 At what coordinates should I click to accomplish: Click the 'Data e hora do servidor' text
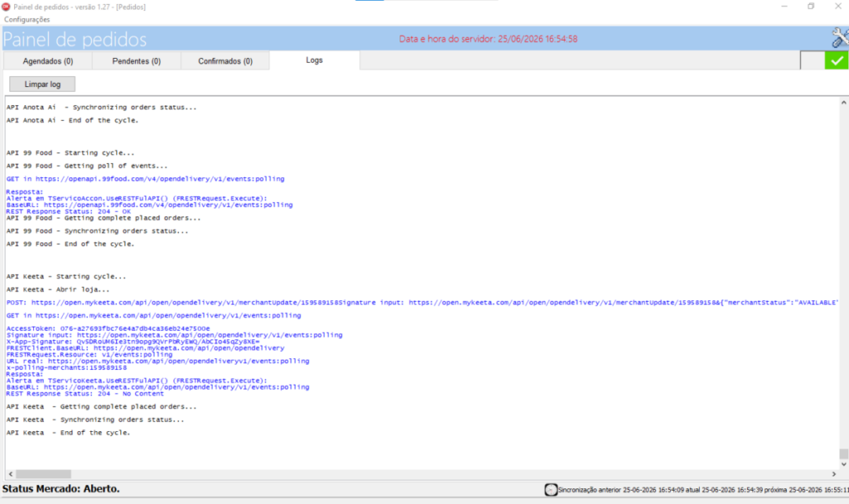488,39
